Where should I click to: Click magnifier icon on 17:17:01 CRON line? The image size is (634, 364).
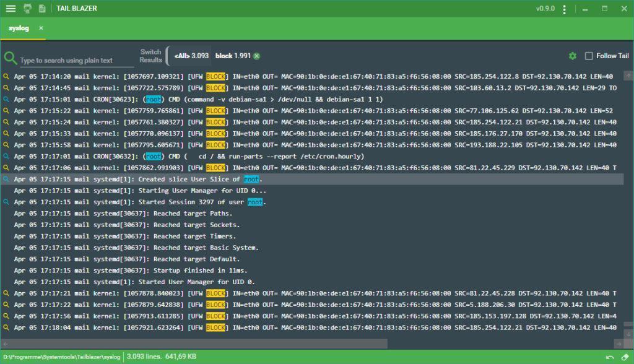point(6,156)
